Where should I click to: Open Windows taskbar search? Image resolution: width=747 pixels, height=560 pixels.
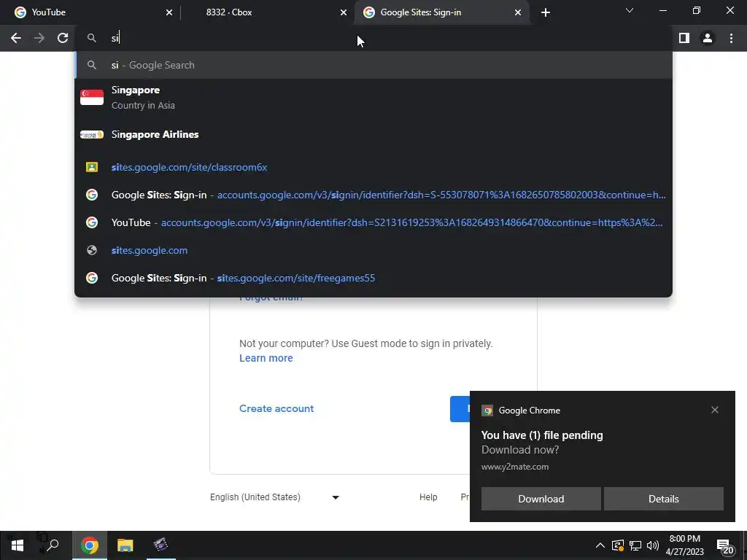(53, 545)
